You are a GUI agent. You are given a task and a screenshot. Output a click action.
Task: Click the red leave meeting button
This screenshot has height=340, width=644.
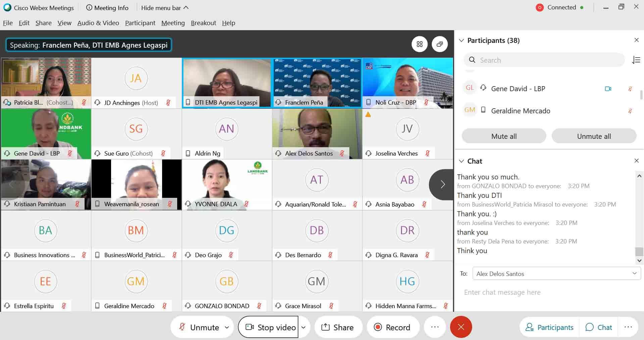pyautogui.click(x=461, y=327)
